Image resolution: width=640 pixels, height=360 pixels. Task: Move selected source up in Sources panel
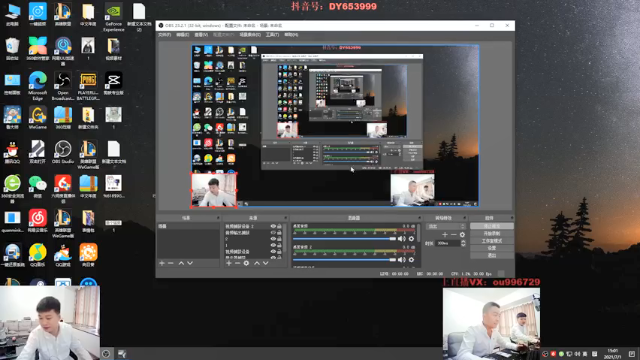(257, 263)
